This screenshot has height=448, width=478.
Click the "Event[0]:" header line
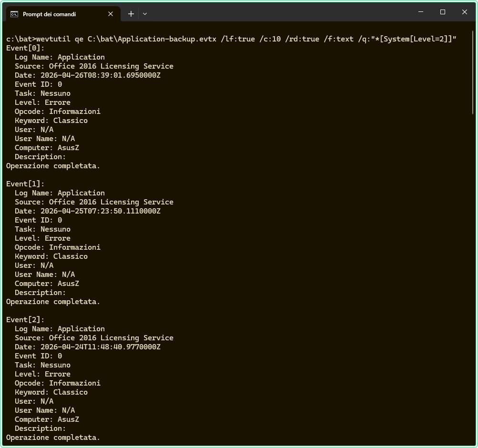[x=25, y=48]
